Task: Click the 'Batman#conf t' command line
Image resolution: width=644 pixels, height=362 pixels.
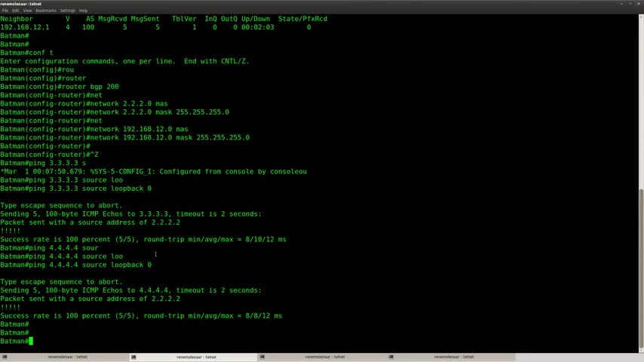Action: pos(26,53)
